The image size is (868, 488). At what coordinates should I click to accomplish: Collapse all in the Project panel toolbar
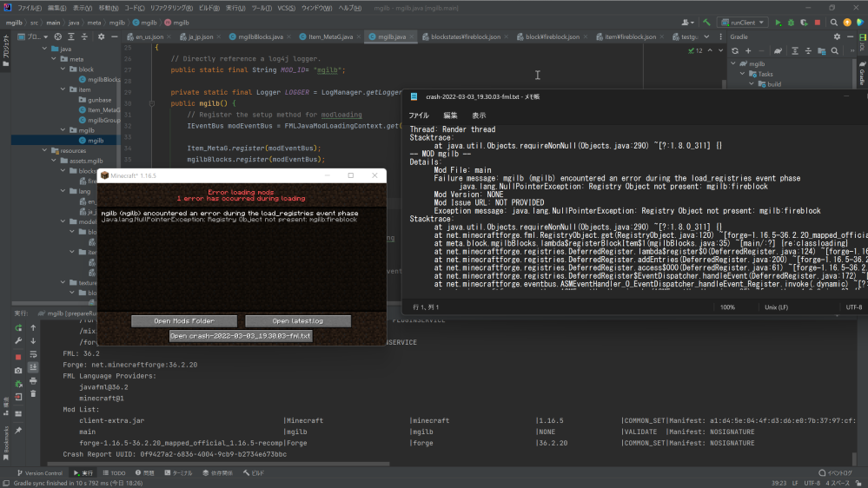coord(84,36)
